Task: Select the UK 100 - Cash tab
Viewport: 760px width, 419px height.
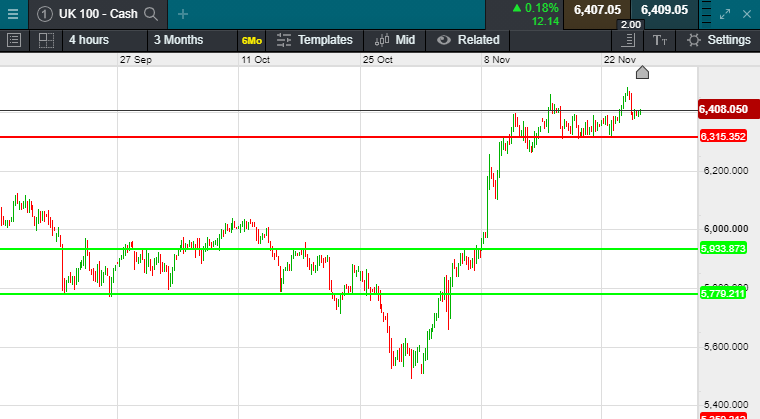Action: coord(98,14)
